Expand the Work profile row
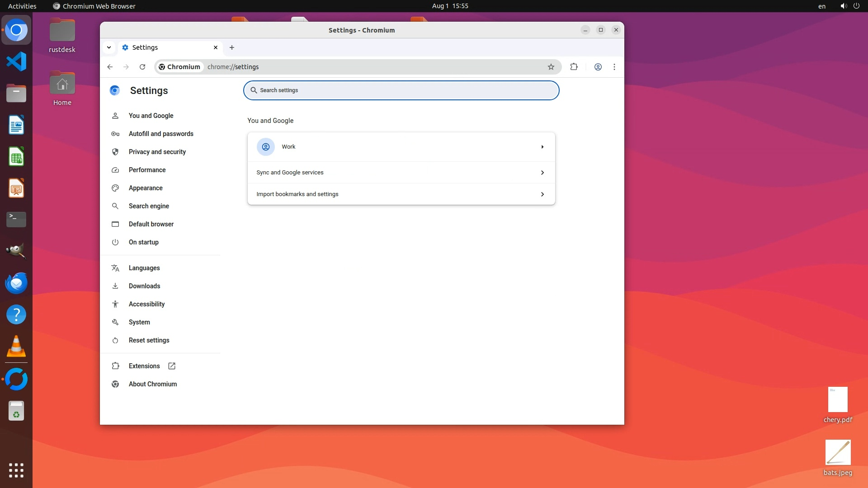The height and width of the screenshot is (488, 868). tap(401, 147)
